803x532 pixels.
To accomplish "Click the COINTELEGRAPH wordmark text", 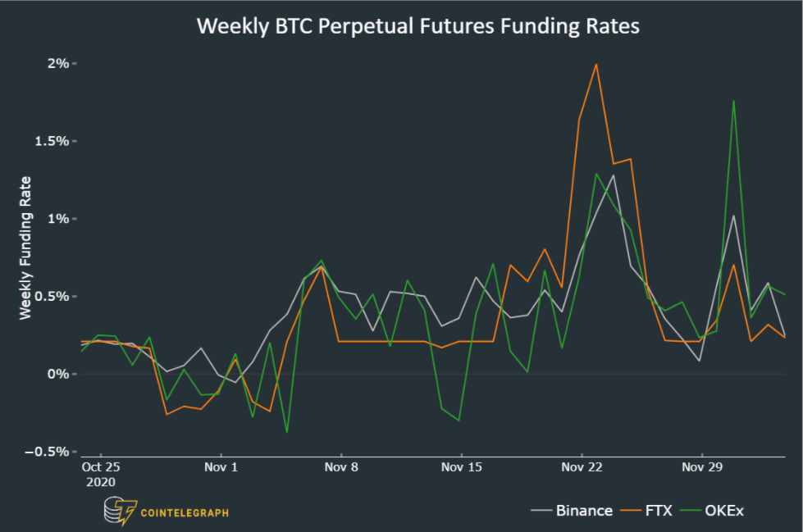I will pos(185,513).
